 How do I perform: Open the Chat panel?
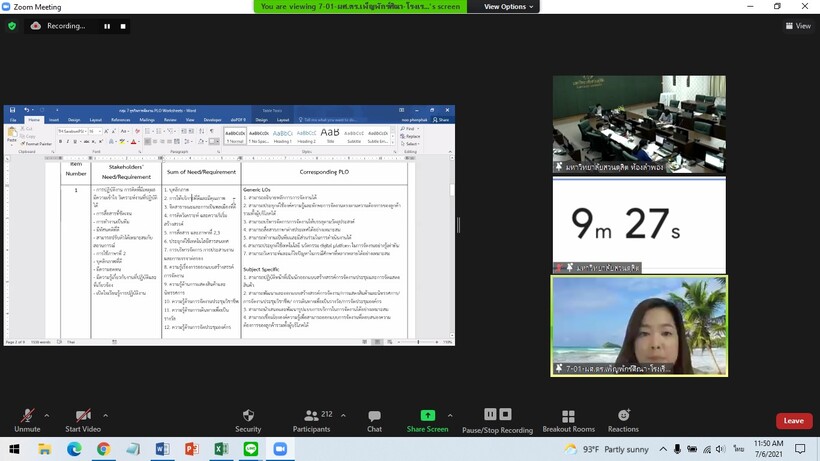(x=374, y=420)
